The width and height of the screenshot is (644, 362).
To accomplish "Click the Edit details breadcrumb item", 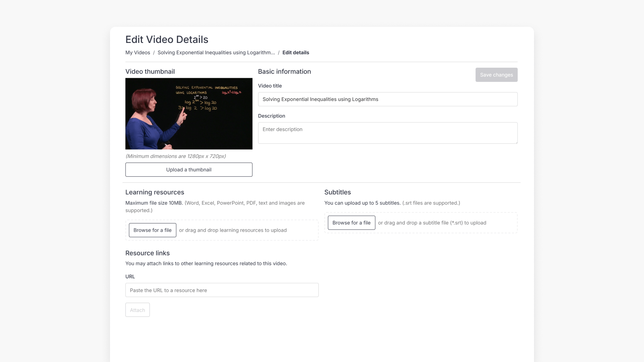I will pos(296,53).
